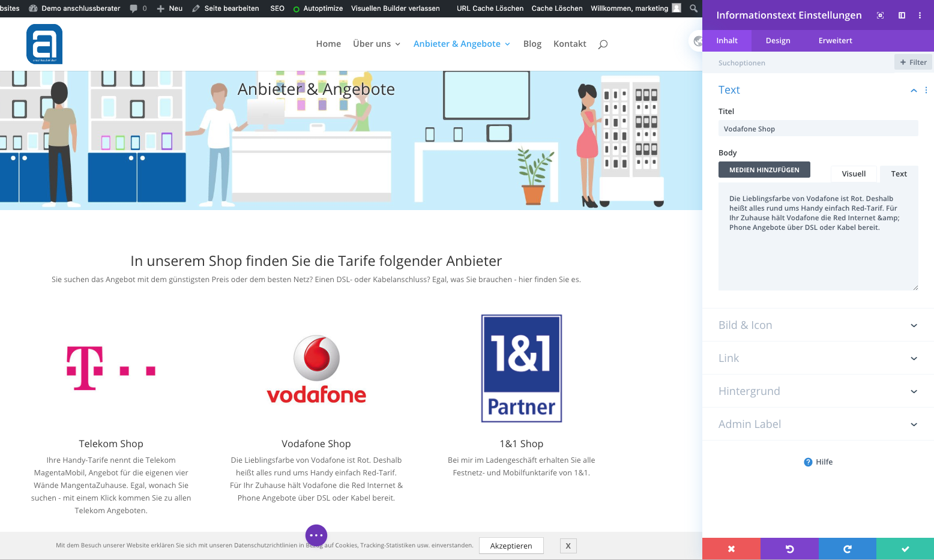Click Willkommen, marketing account menu
Viewport: 934px width, 560px height.
[x=636, y=8]
